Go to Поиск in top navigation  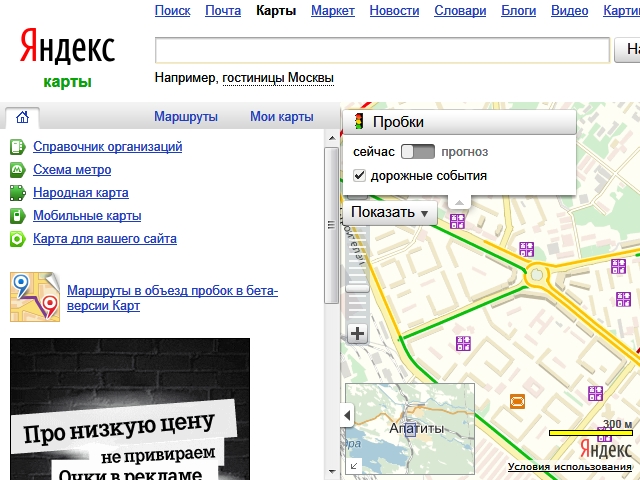pyautogui.click(x=173, y=11)
